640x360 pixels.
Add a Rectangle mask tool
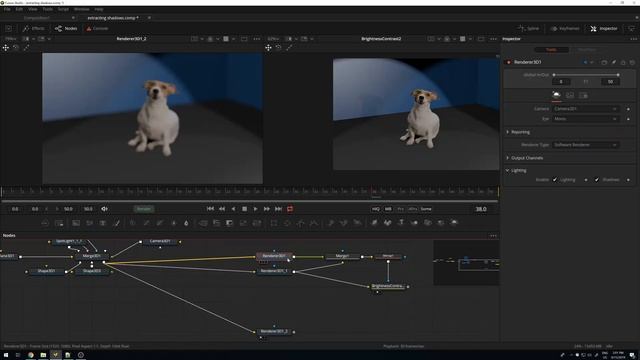(274, 223)
